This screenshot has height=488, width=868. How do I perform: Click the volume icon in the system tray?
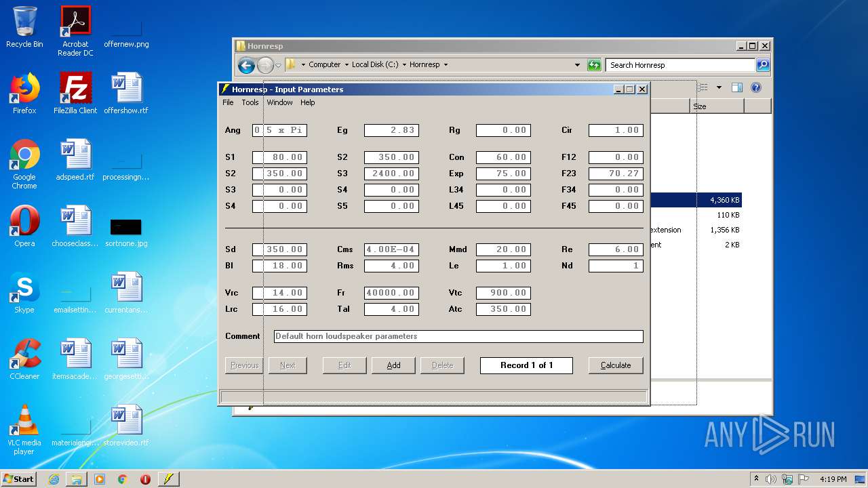pos(771,479)
